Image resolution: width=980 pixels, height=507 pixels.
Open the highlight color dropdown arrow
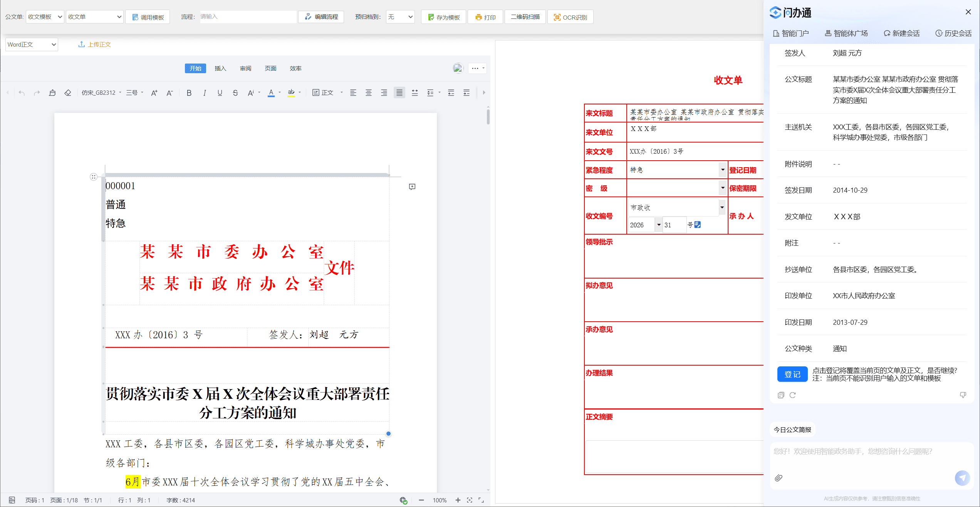point(300,93)
